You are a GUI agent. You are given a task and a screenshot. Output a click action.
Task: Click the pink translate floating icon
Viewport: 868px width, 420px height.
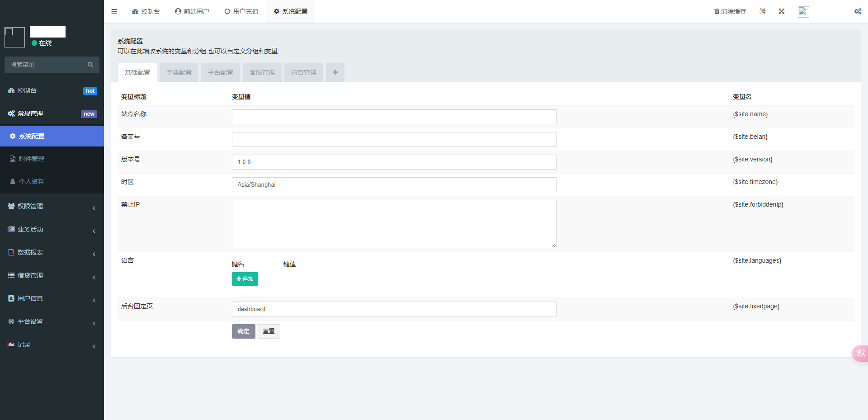click(x=860, y=353)
